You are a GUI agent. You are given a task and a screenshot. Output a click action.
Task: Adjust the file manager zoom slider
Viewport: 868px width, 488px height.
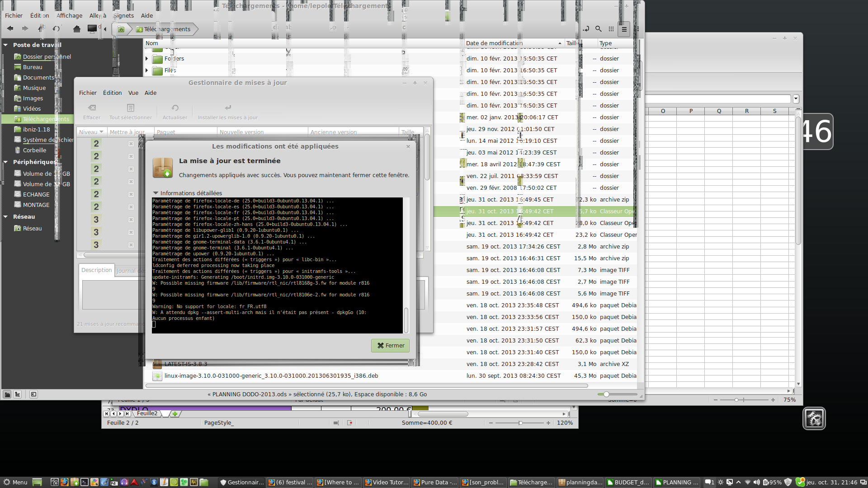click(606, 394)
